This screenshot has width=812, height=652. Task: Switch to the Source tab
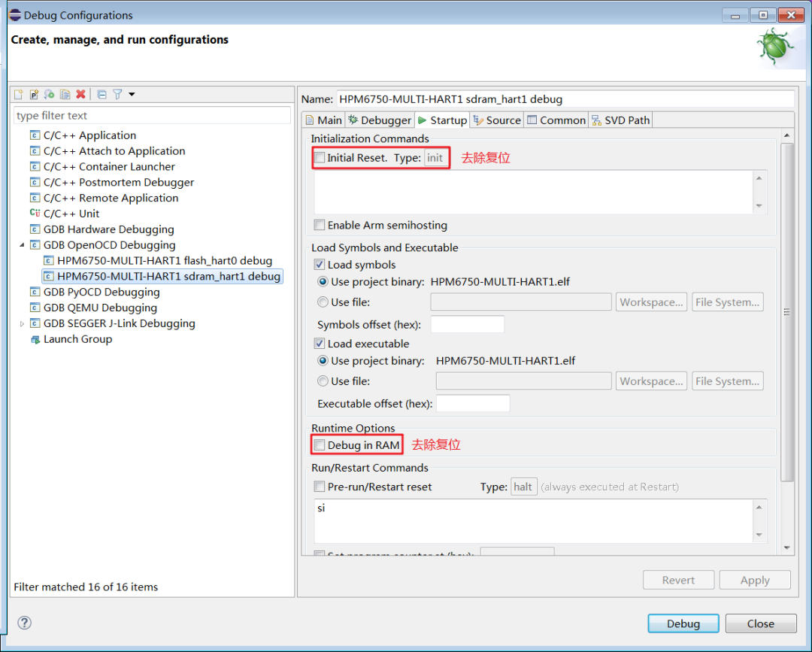click(497, 120)
